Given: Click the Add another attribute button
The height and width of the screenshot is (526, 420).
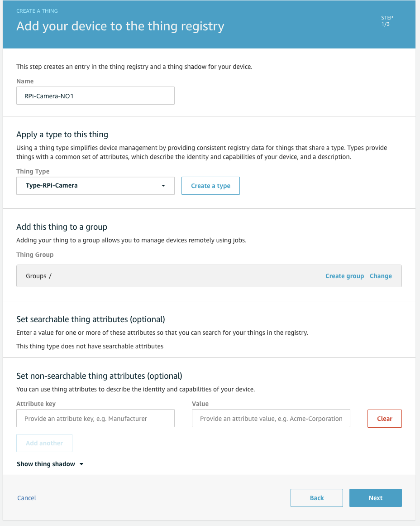Looking at the screenshot, I should coord(44,443).
